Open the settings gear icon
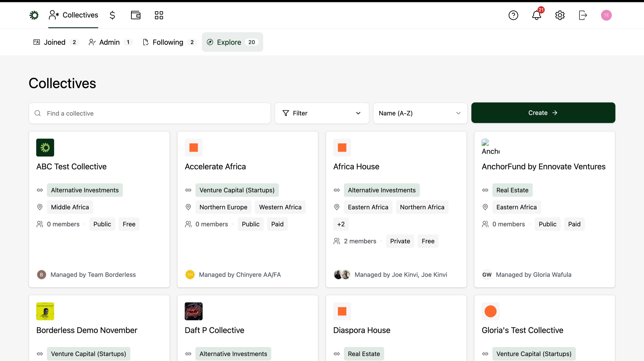The width and height of the screenshot is (644, 361). pyautogui.click(x=560, y=15)
